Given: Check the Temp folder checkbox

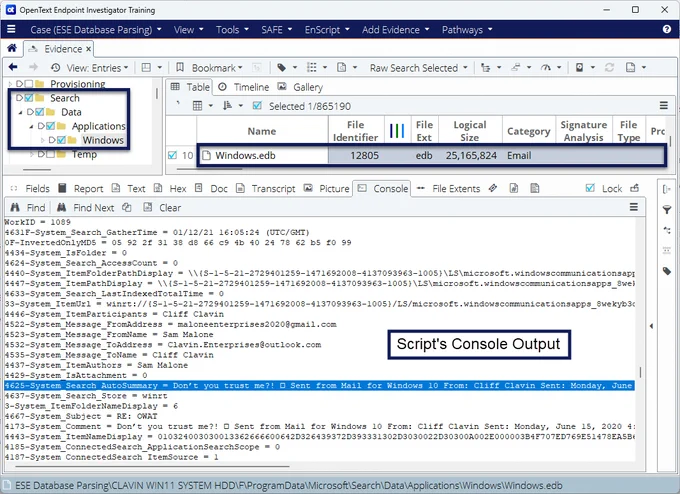Looking at the screenshot, I should coord(50,154).
